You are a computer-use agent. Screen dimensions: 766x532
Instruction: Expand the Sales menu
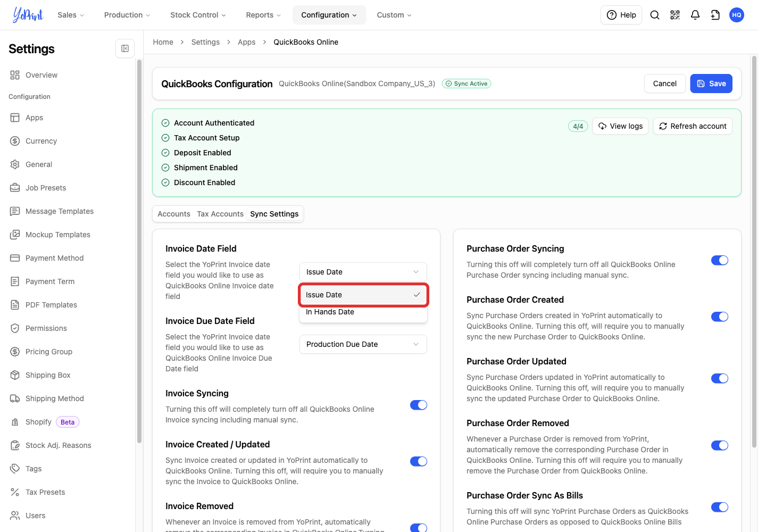click(71, 15)
